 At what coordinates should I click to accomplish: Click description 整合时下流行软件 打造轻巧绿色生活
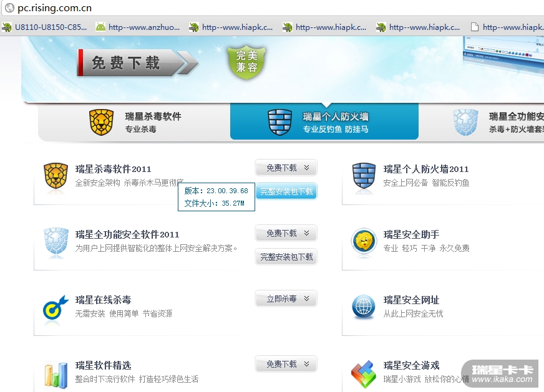(137, 379)
